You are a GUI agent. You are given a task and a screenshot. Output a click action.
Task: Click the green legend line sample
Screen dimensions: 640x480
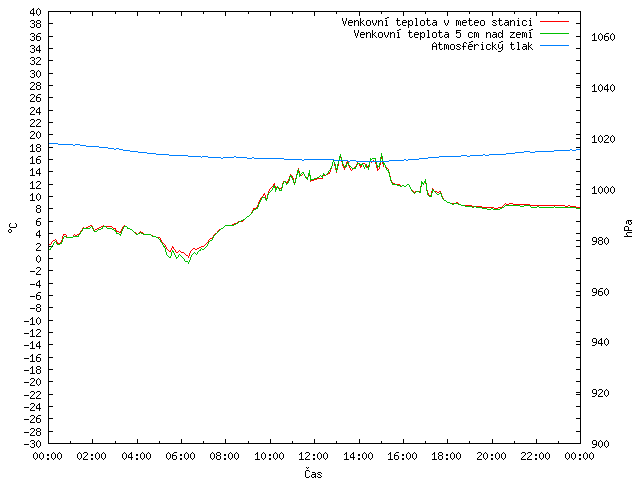554,34
